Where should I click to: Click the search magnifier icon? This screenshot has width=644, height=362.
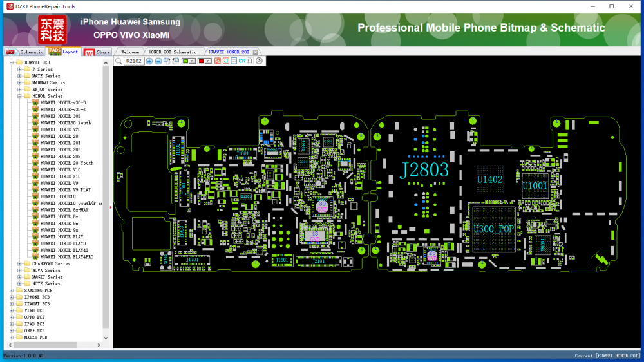tap(118, 61)
